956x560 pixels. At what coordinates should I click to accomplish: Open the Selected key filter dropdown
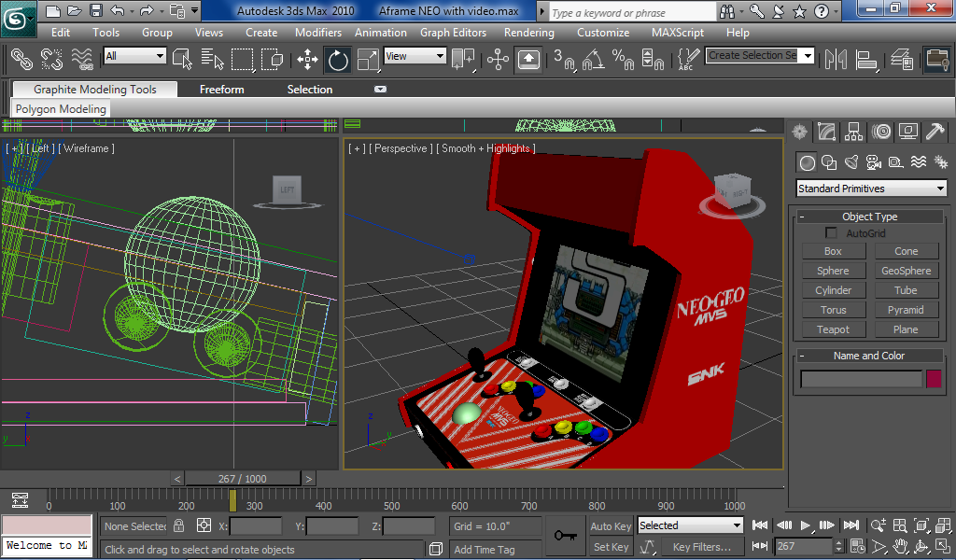pos(690,525)
